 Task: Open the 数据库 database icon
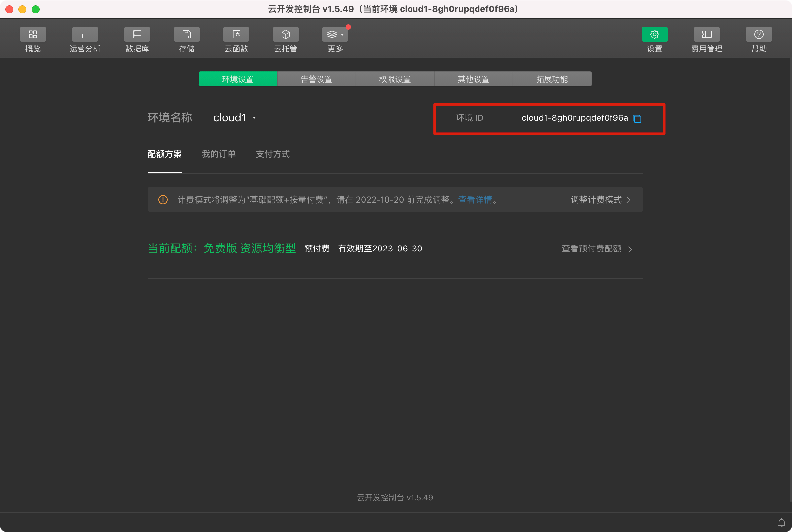[137, 34]
